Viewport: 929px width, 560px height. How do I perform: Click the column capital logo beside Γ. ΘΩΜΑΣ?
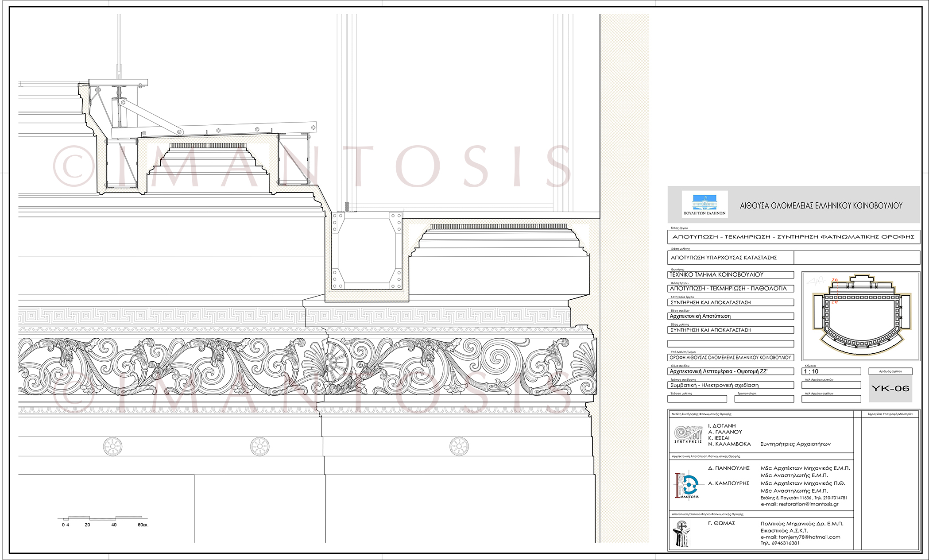coord(681,533)
